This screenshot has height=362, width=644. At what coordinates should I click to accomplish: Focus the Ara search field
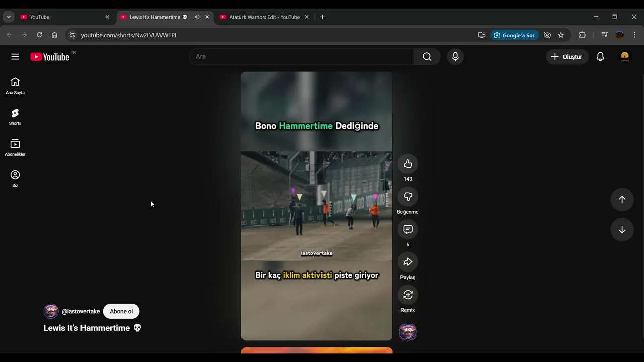click(301, 57)
